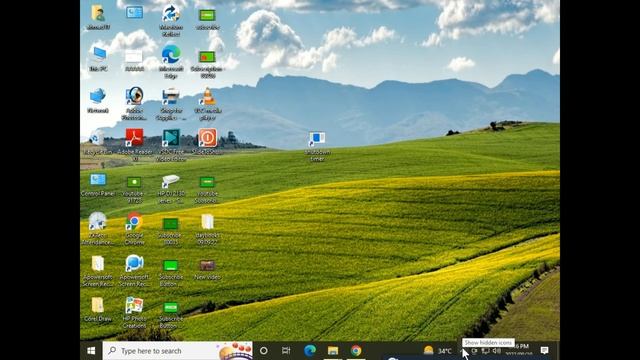Open the network status tray icon

(x=486, y=351)
